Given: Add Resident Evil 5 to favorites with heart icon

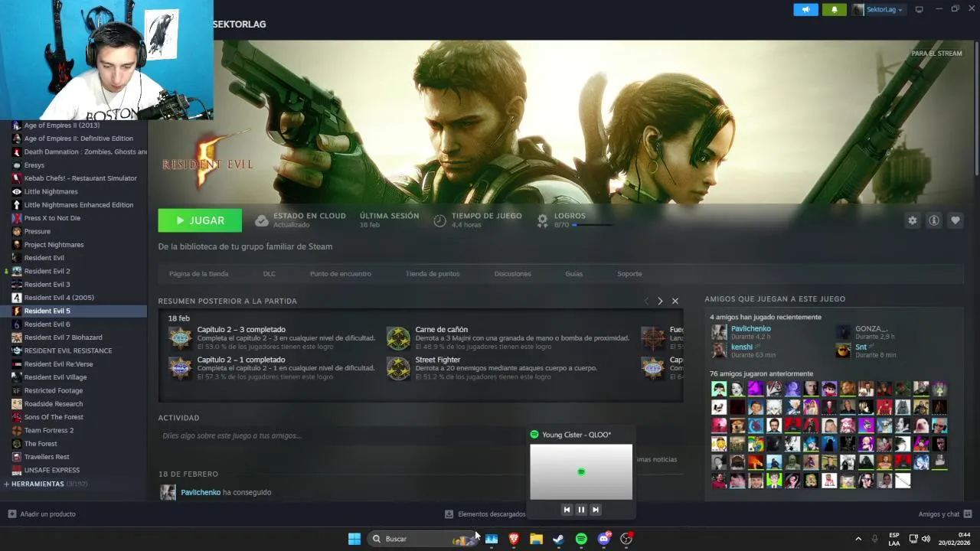Looking at the screenshot, I should (955, 220).
